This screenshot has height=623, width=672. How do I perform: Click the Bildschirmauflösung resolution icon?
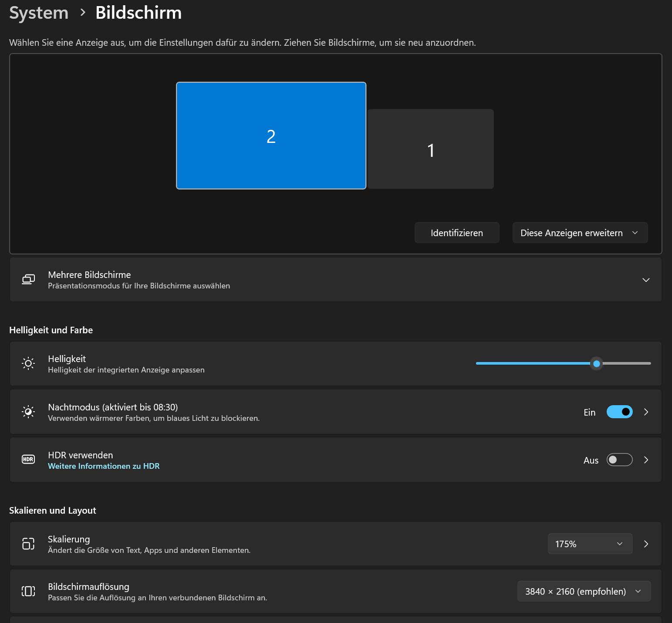(28, 591)
